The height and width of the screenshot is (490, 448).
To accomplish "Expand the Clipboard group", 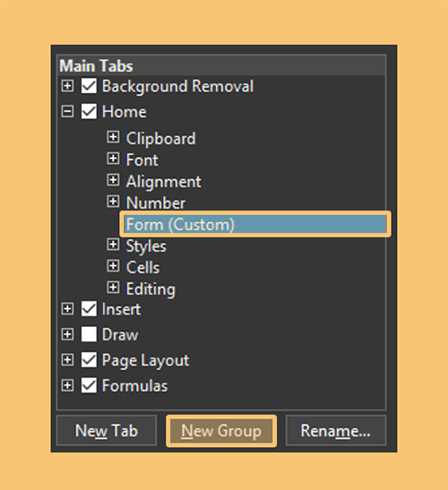I will click(113, 137).
